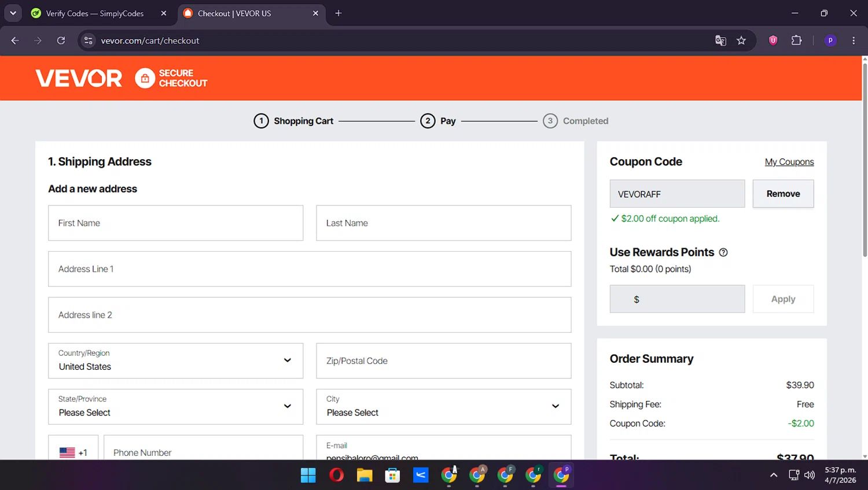
Task: Focus the Address Line 1 field
Action: 310,269
